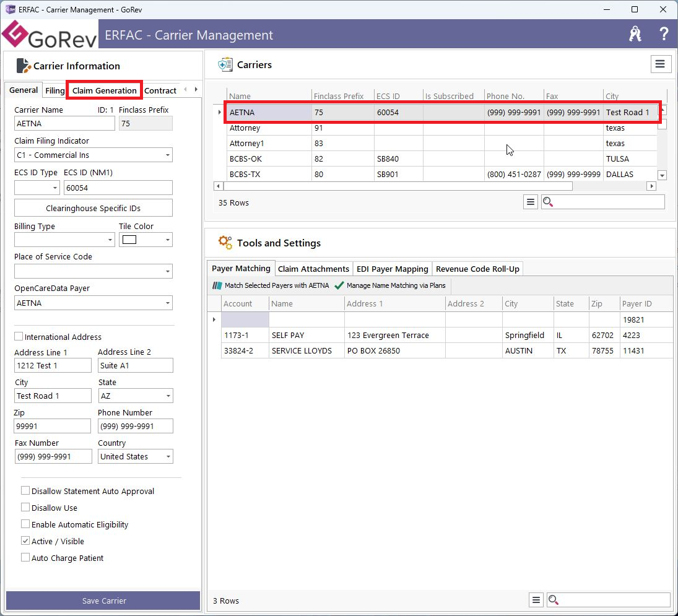Viewport: 678px width, 616px height.
Task: Open the Carriers panel hamburger menu
Action: coord(660,64)
